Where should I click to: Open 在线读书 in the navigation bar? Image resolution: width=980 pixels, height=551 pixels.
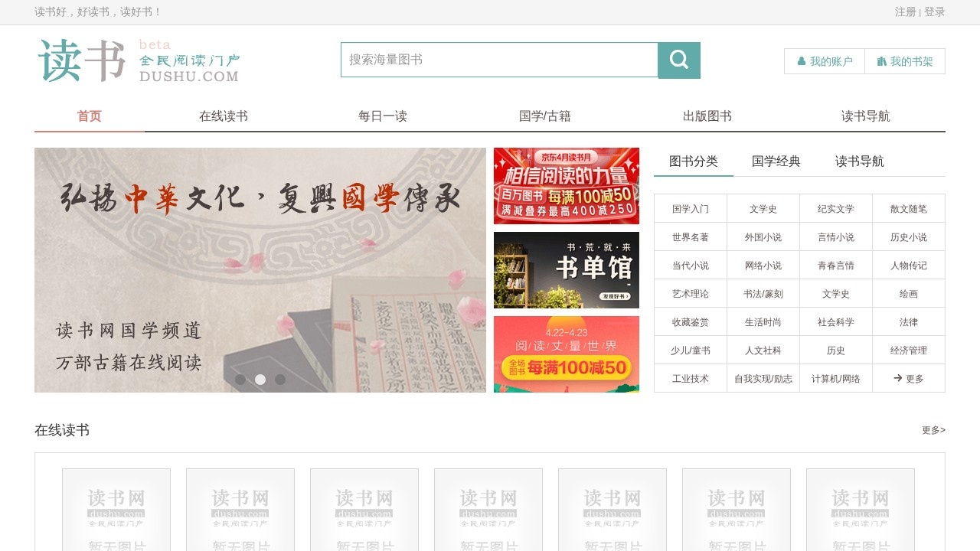[x=224, y=116]
